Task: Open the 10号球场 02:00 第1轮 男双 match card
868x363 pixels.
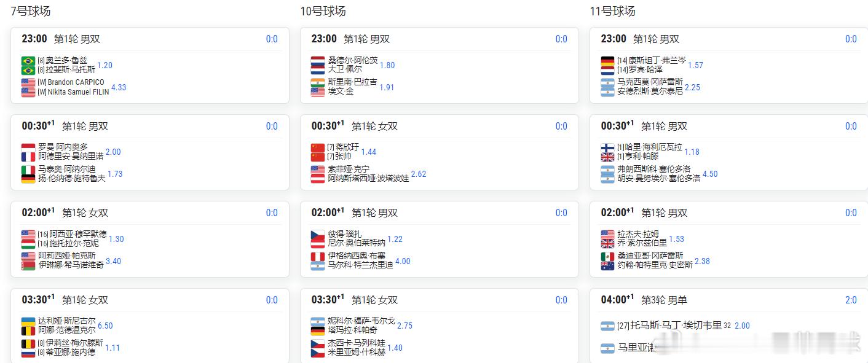Action: [440, 240]
